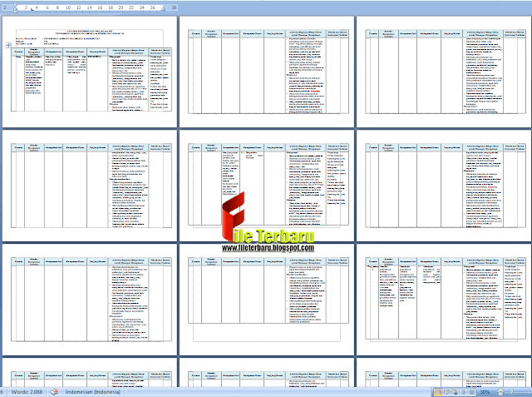This screenshot has height=397, width=532.
Task: Open word count via Words: 2,088
Action: click(x=27, y=392)
